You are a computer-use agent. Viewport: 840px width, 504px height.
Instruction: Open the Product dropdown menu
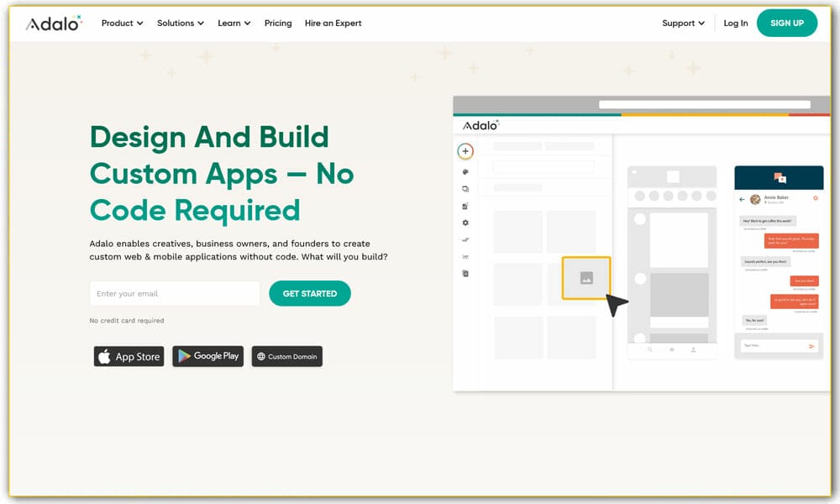(x=121, y=23)
